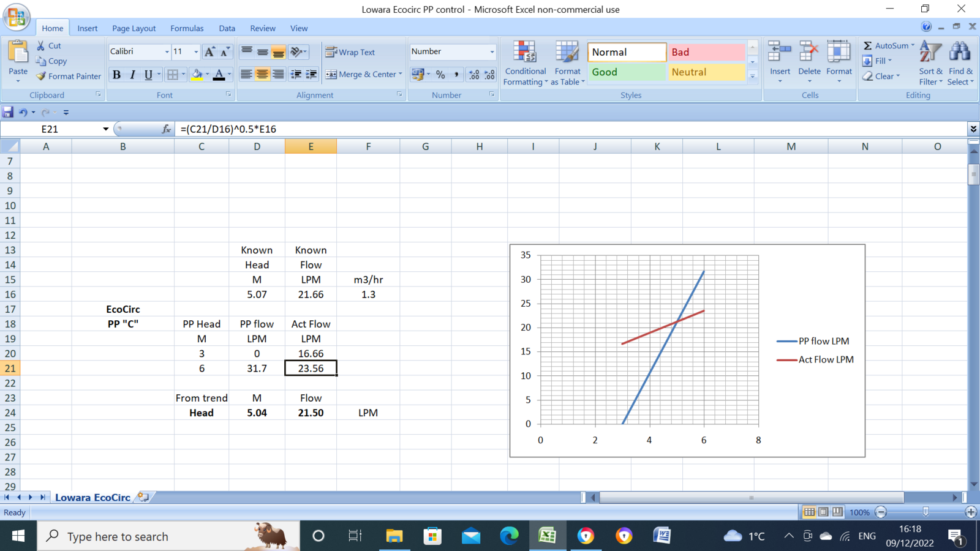Toggle Wrap Text on selected cell
This screenshot has height=551, width=980.
(350, 52)
